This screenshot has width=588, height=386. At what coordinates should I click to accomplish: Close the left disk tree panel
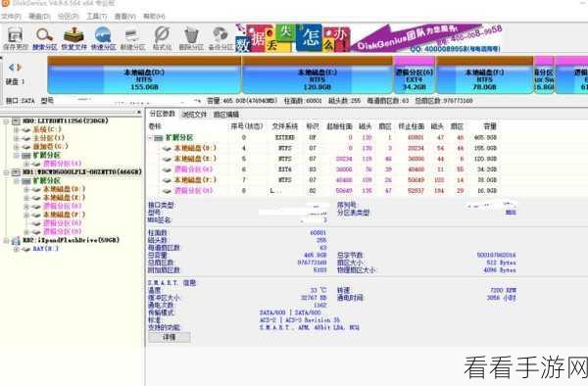(x=139, y=113)
